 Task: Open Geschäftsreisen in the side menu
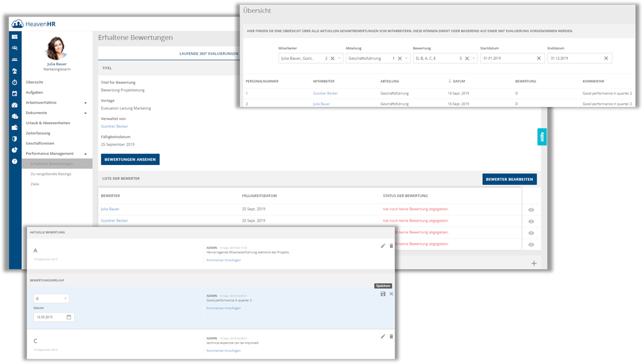tap(40, 143)
